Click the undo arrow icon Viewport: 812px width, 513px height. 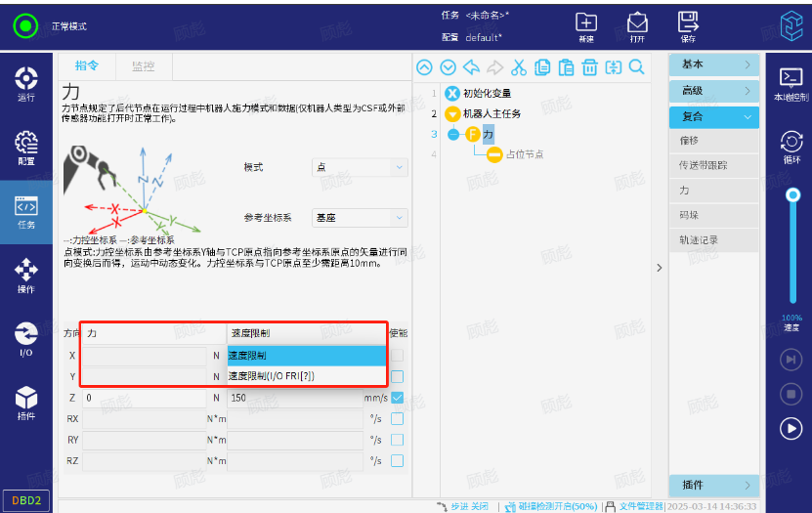click(471, 67)
